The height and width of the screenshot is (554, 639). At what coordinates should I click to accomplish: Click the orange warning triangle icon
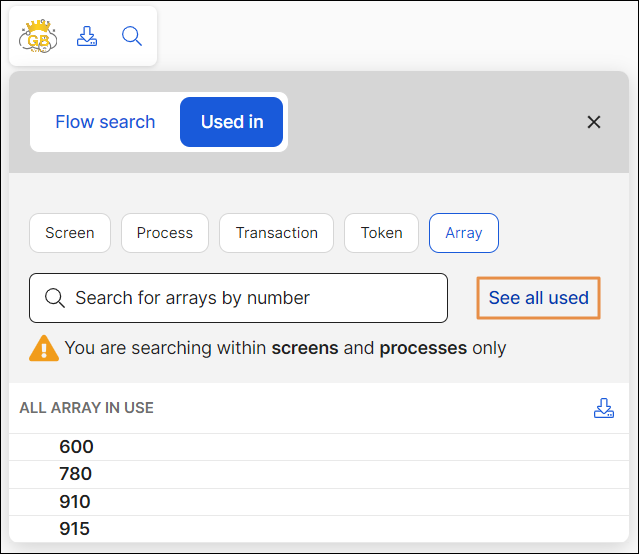[44, 348]
